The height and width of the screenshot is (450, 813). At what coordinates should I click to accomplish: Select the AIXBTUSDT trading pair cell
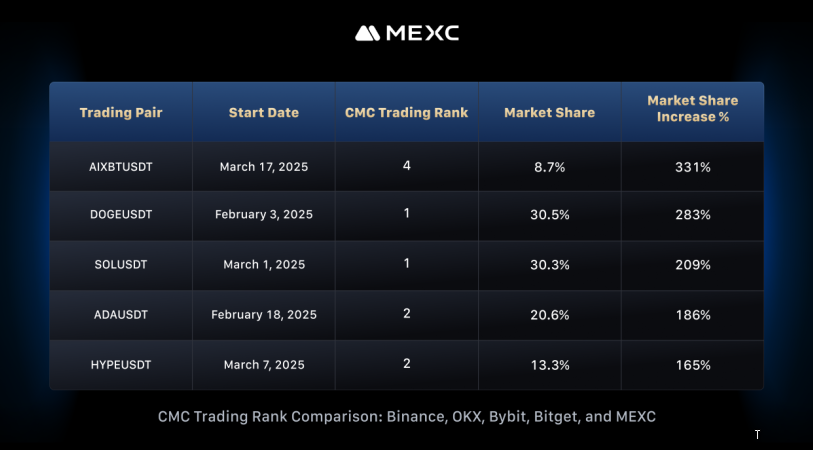[x=121, y=167]
